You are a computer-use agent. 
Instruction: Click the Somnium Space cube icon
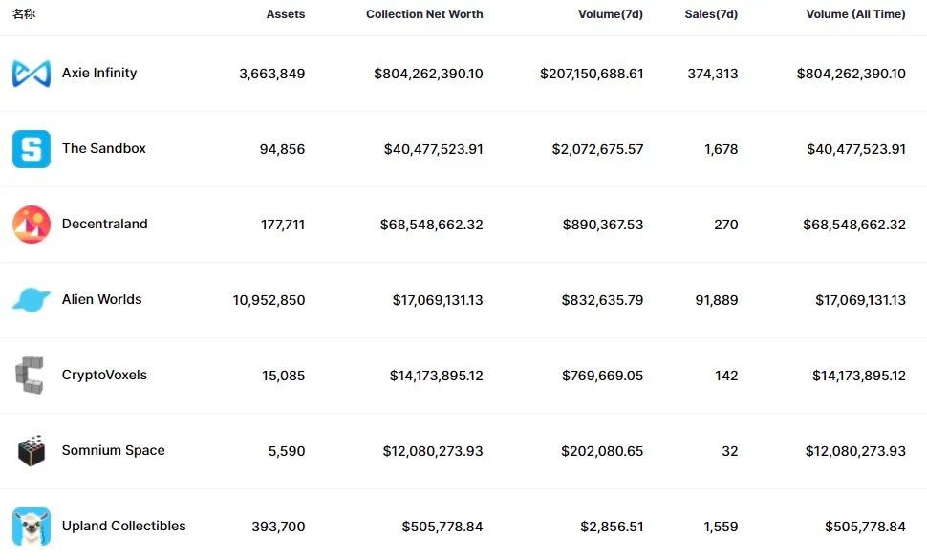point(32,451)
